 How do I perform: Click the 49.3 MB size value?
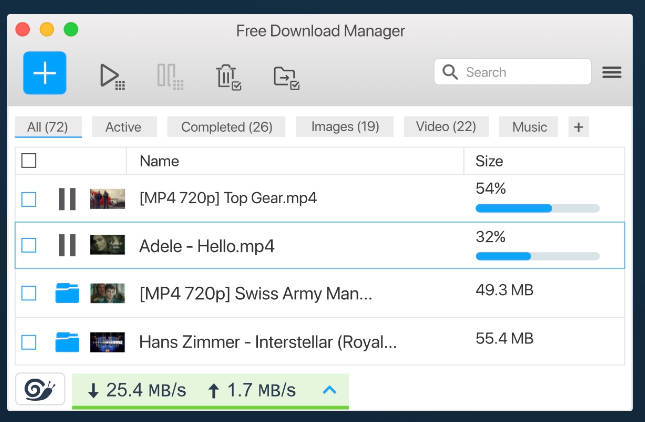[504, 290]
